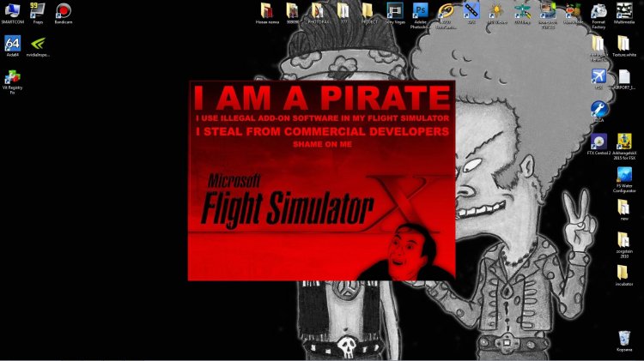Open Arkhangelsk 2015 for FSX shortcut
This screenshot has width=644, height=361.
[624, 147]
